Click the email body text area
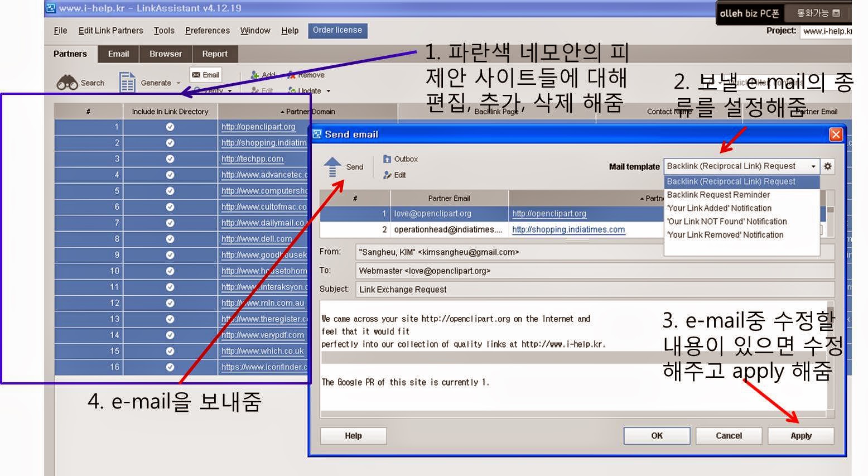The image size is (868, 476). point(573,359)
